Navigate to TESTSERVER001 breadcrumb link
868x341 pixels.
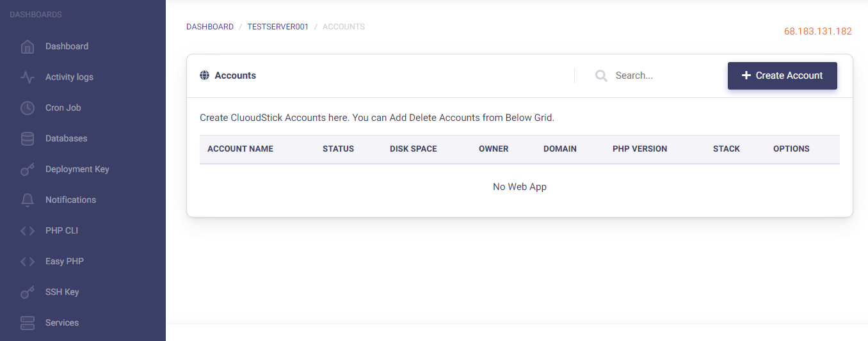[x=278, y=27]
